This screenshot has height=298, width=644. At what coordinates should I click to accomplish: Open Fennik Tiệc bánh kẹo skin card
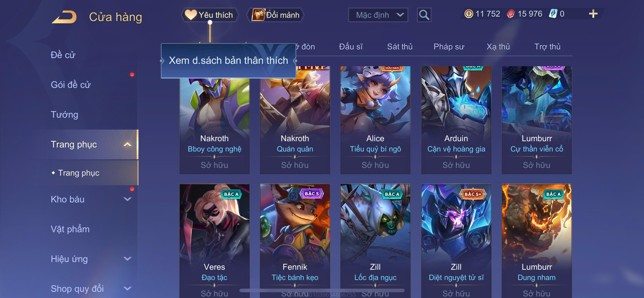pyautogui.click(x=295, y=241)
